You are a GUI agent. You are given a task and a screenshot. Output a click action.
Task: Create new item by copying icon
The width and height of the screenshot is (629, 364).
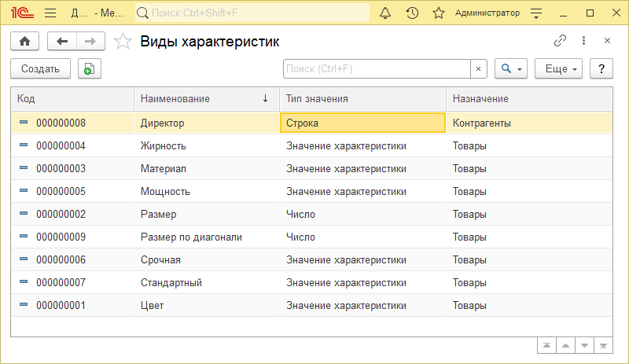pos(90,68)
